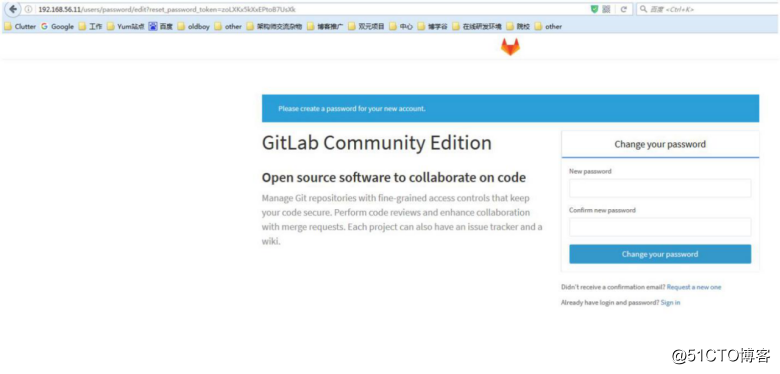This screenshot has width=780, height=374.
Task: Click the Request a new one link
Action: [x=694, y=287]
